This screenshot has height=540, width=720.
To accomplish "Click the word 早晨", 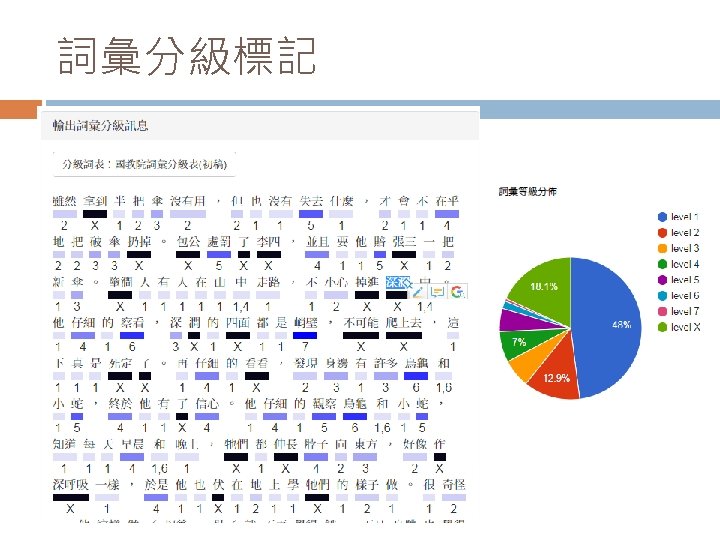I will 132,444.
